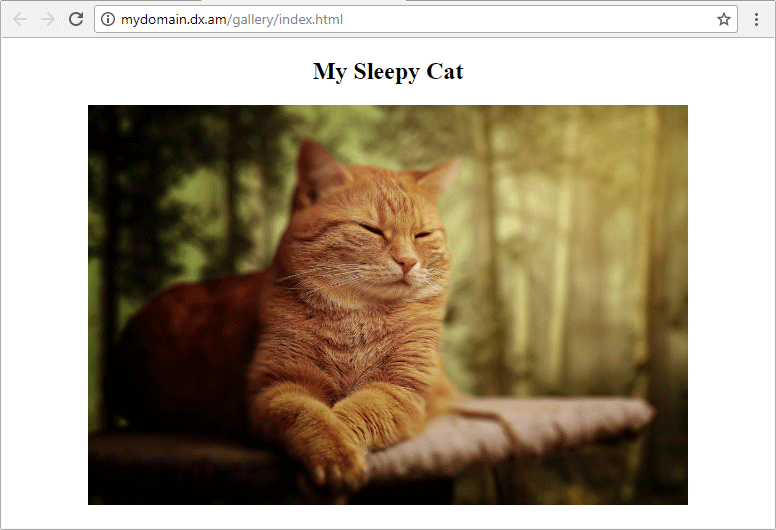Click the mydomain.dx.am domain text in URL
The height and width of the screenshot is (530, 776).
[174, 19]
